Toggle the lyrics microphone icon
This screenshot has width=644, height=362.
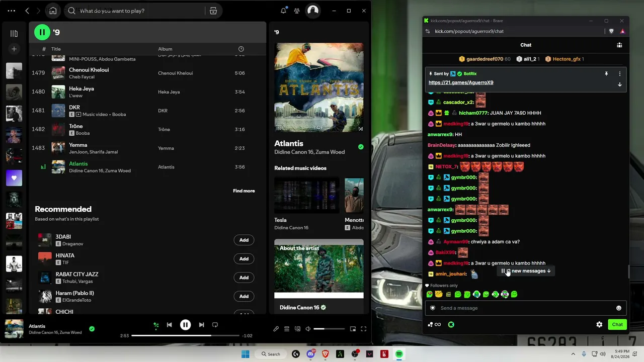tap(276, 329)
